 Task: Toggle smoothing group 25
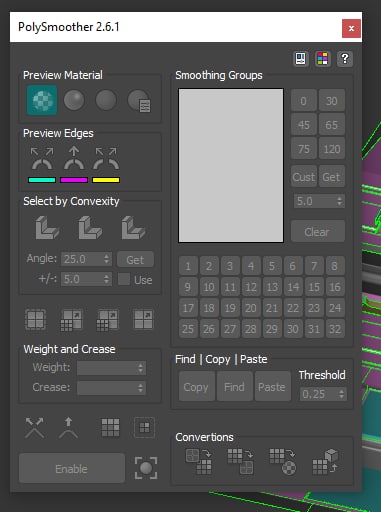coord(188,329)
